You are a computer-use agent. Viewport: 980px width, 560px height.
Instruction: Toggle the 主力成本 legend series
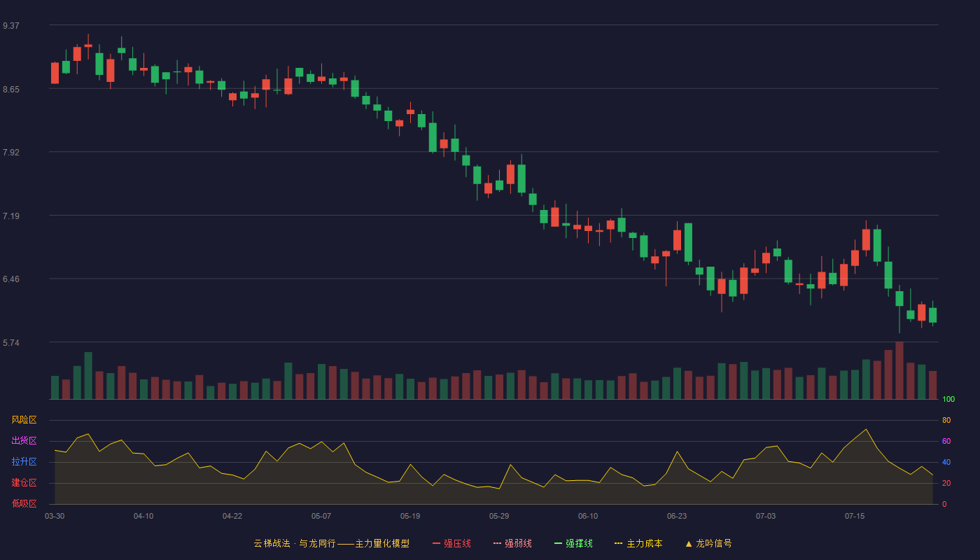(638, 543)
